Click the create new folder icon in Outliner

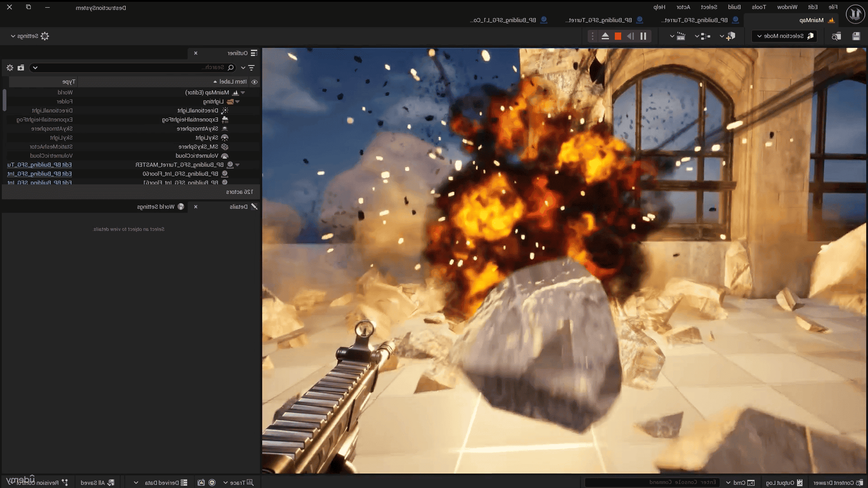21,68
